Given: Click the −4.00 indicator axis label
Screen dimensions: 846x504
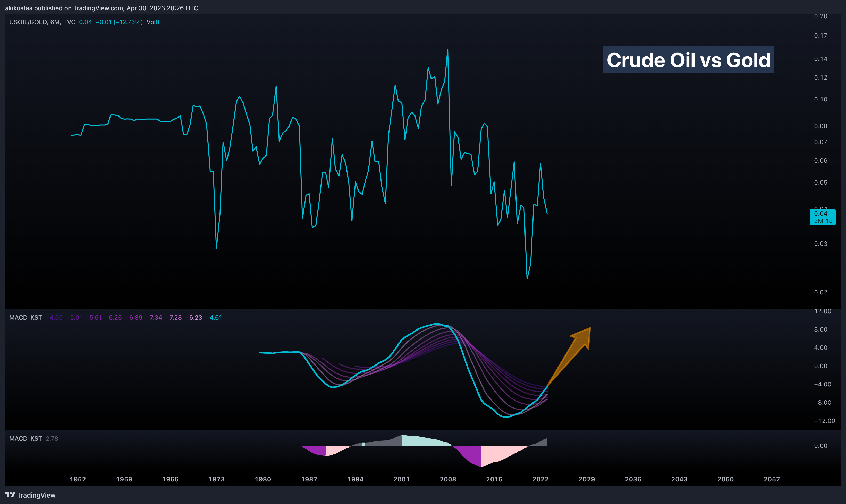Looking at the screenshot, I should point(823,385).
